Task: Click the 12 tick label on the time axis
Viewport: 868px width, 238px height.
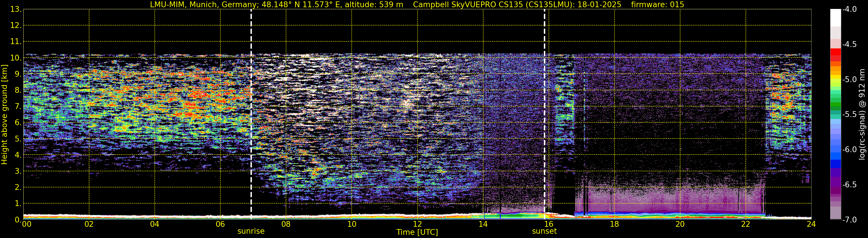Action: point(417,224)
